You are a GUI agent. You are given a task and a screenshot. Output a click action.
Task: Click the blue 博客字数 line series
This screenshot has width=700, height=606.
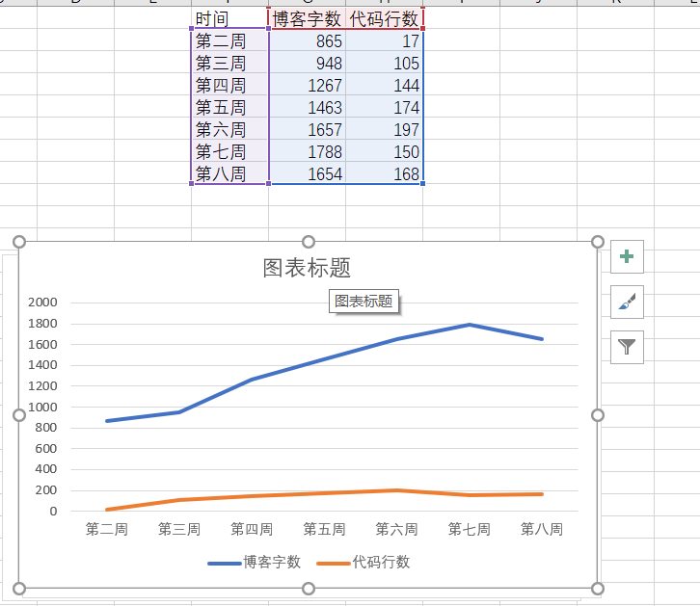pyautogui.click(x=325, y=359)
